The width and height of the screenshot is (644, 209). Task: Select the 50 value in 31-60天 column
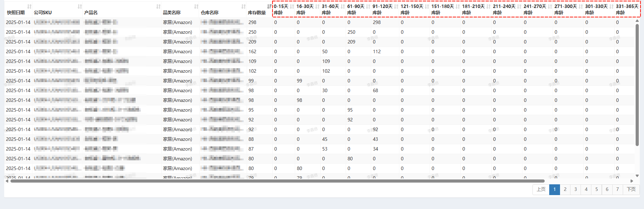(x=325, y=51)
